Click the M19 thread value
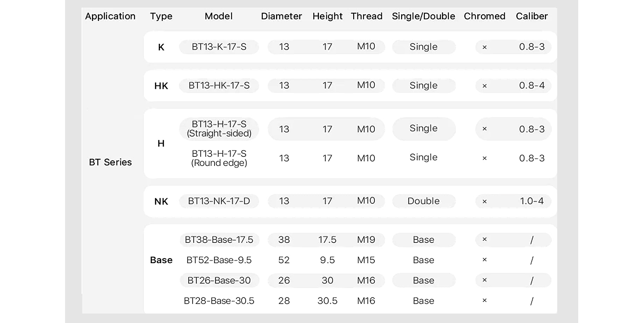The height and width of the screenshot is (323, 644). point(366,240)
